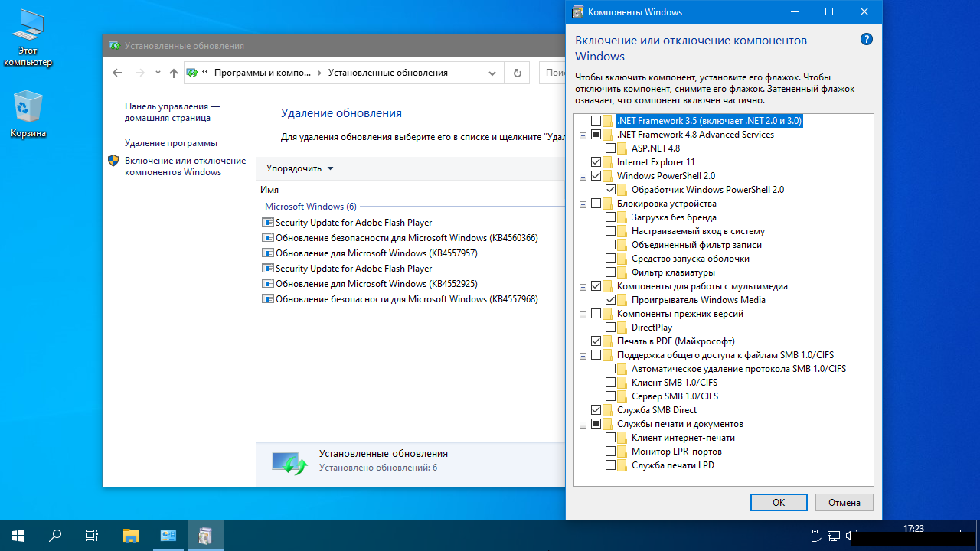Screen dimensions: 980x551
Task: Click Отмена button
Action: click(x=844, y=503)
